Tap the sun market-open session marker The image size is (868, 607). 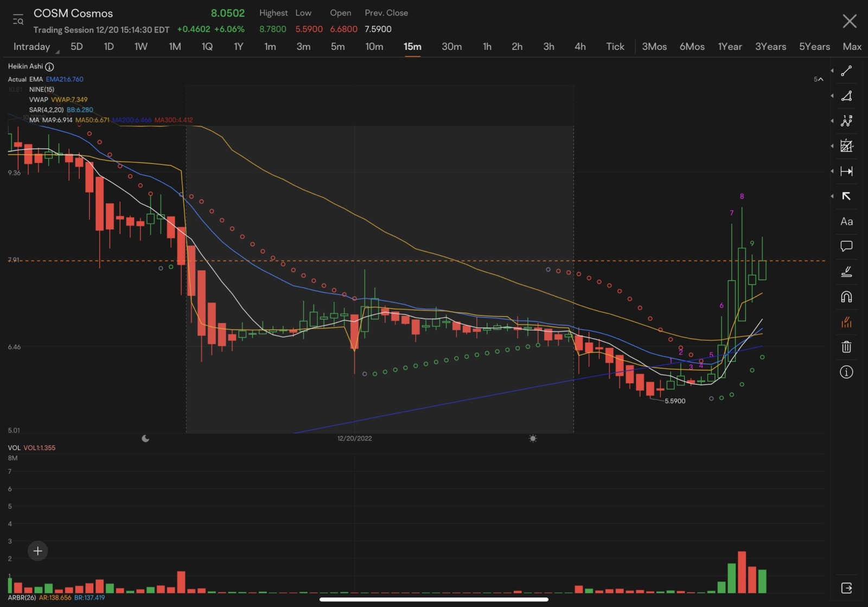pos(533,439)
